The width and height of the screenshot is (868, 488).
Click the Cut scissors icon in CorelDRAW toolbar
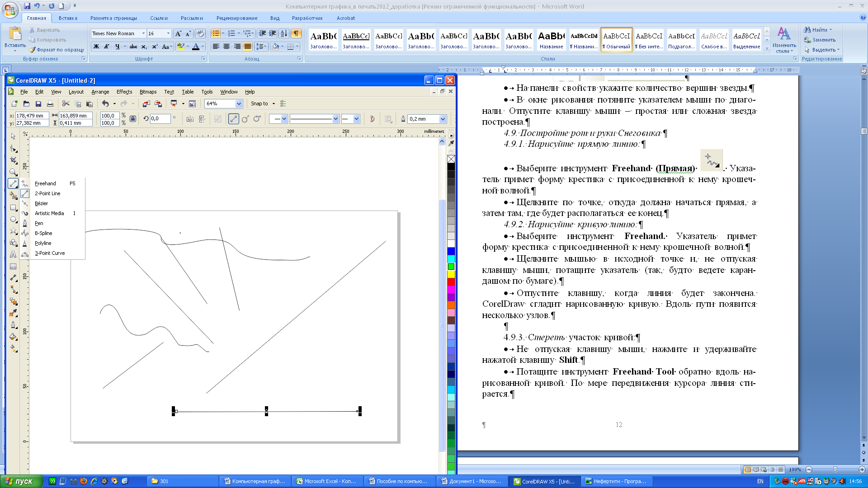pos(66,104)
